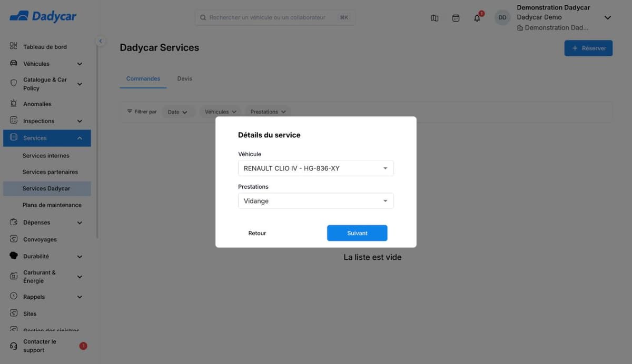This screenshot has height=364, width=632.
Task: Click the Carburant & Énergie icon
Action: [x=14, y=276]
